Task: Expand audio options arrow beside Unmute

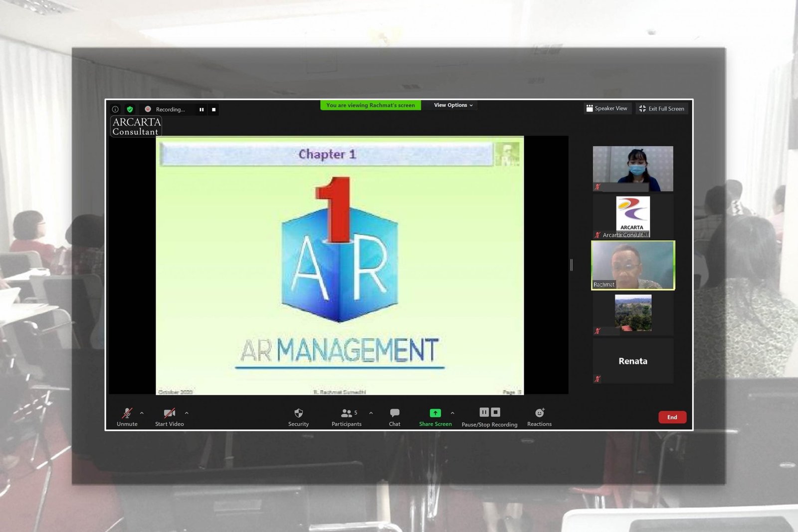Action: (142, 413)
